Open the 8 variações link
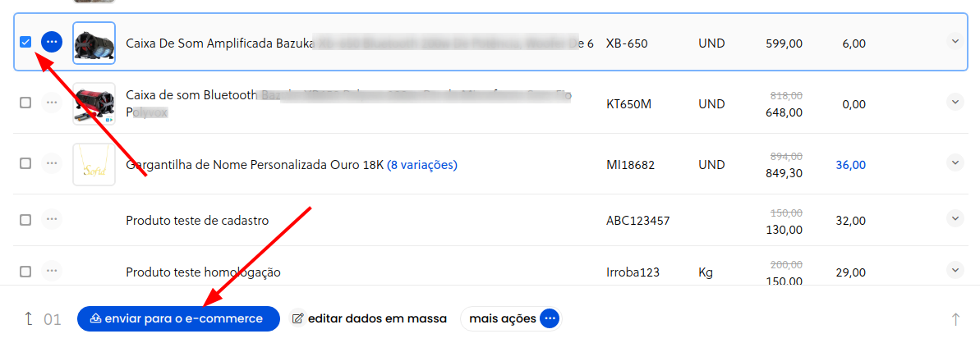980x343 pixels. pyautogui.click(x=422, y=165)
